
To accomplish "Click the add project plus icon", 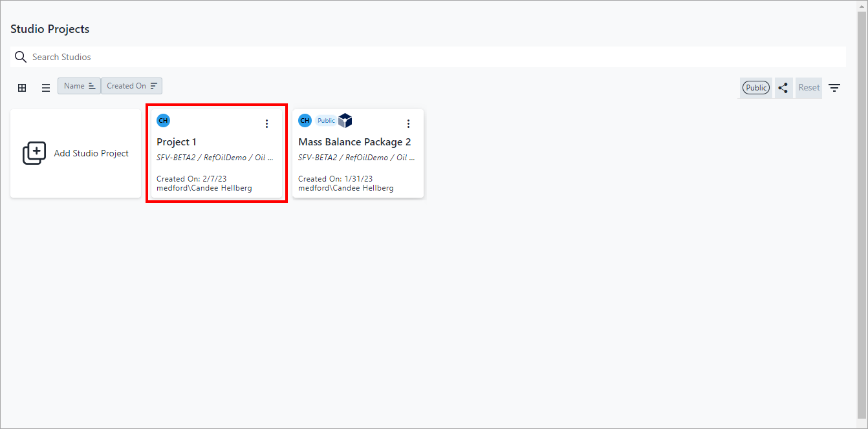I will pos(34,153).
